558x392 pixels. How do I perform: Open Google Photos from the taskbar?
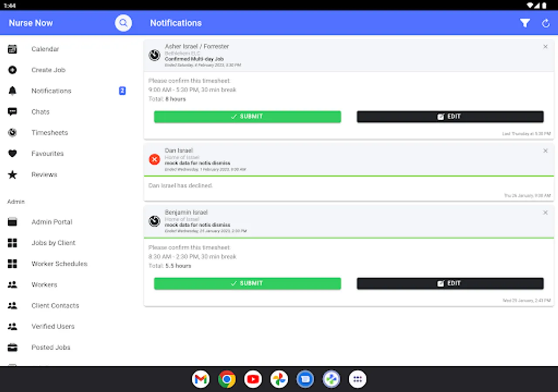(x=279, y=379)
